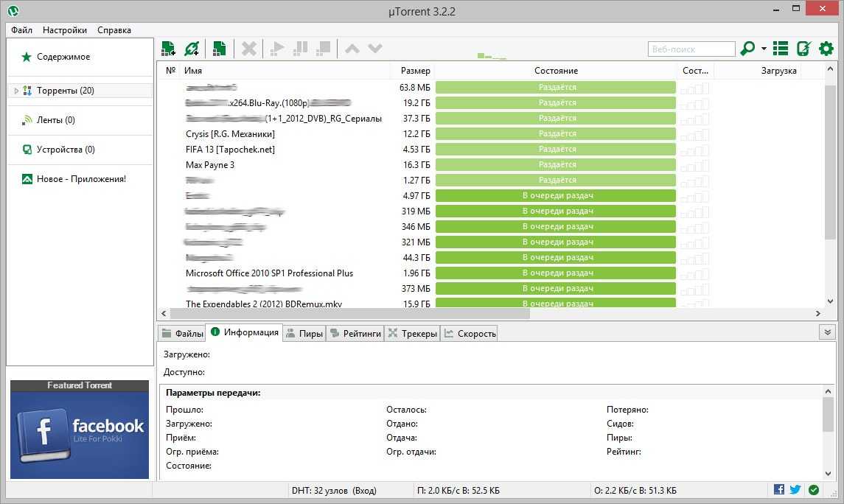The width and height of the screenshot is (844, 504).
Task: Collapse the details pane with double chevron
Action: pos(827,332)
